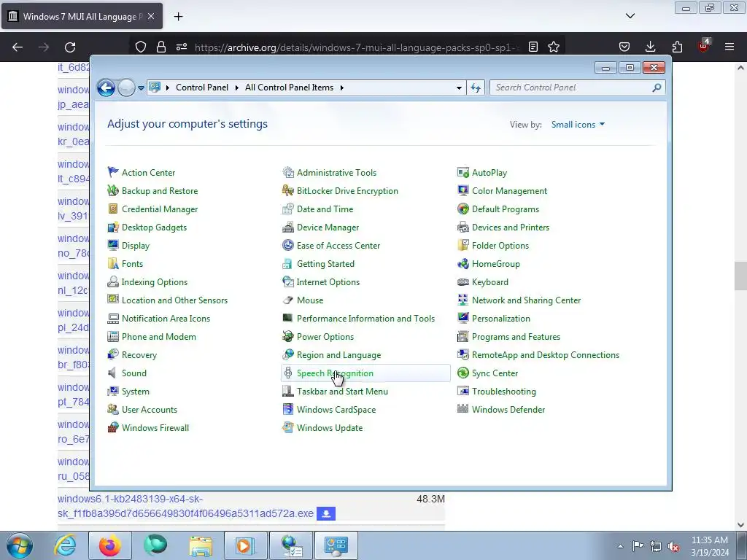Launch Internet Explorer from taskbar
747x560 pixels.
pyautogui.click(x=65, y=545)
